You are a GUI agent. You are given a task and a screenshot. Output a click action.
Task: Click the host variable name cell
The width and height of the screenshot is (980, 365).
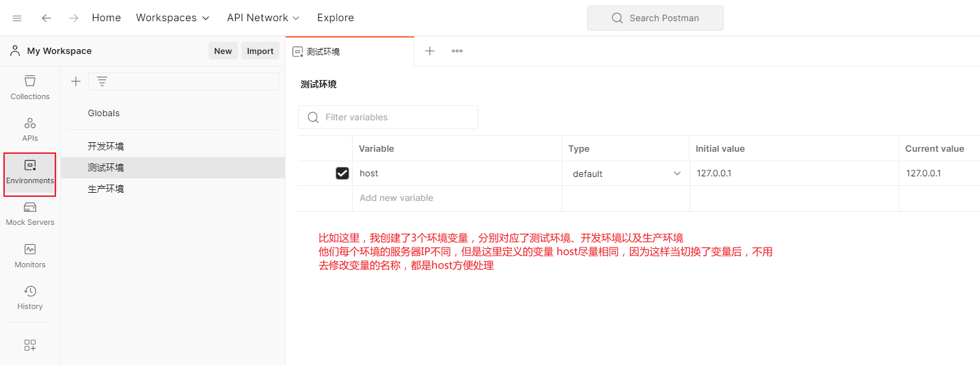457,174
